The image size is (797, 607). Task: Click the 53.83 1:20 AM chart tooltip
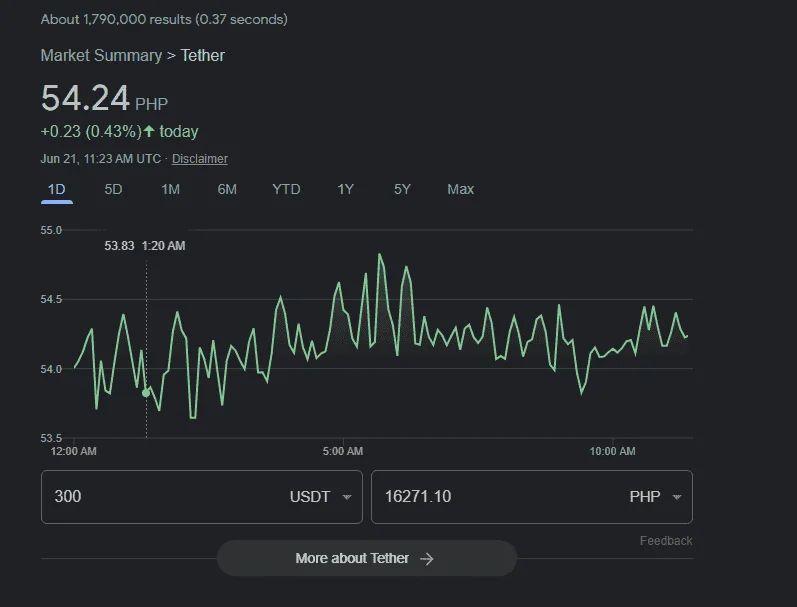pyautogui.click(x=145, y=246)
